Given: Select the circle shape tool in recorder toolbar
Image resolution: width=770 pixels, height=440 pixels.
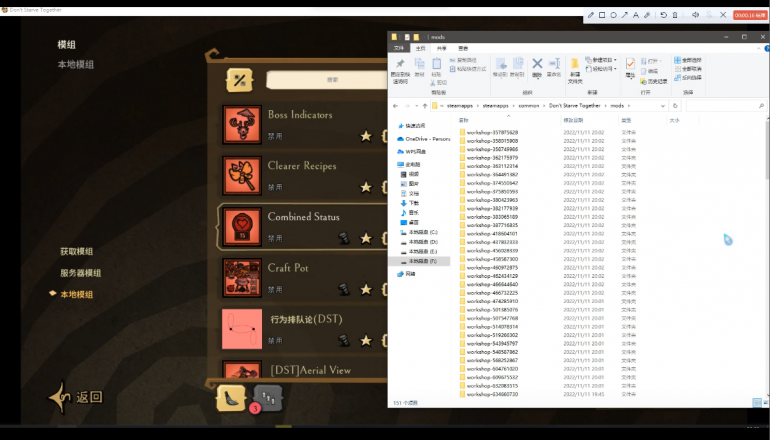Looking at the screenshot, I should point(613,15).
